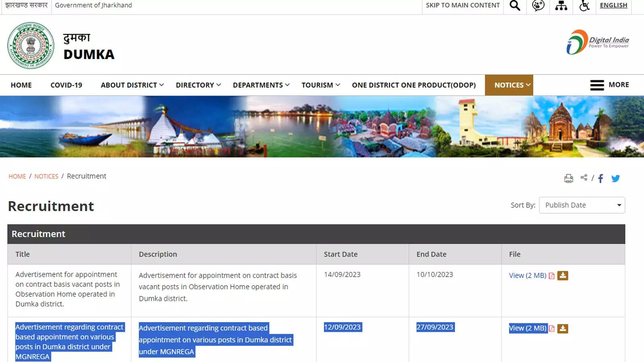
Task: Click the Dumka government emblem logo
Action: [x=31, y=45]
